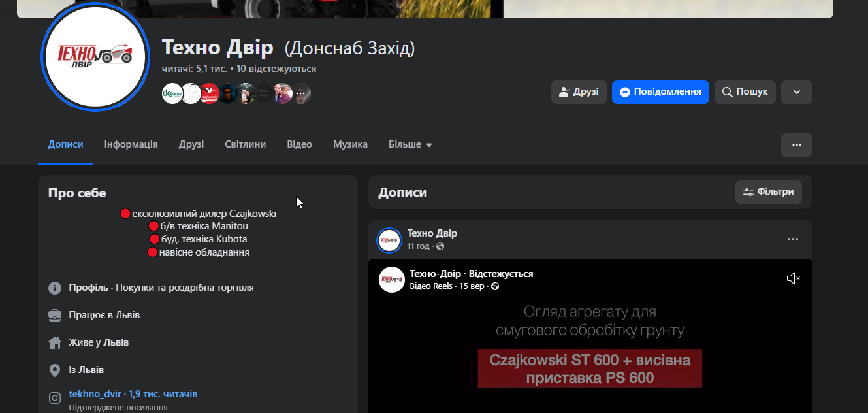Switch to the Дописи tab
The height and width of the screenshot is (413, 868).
65,144
